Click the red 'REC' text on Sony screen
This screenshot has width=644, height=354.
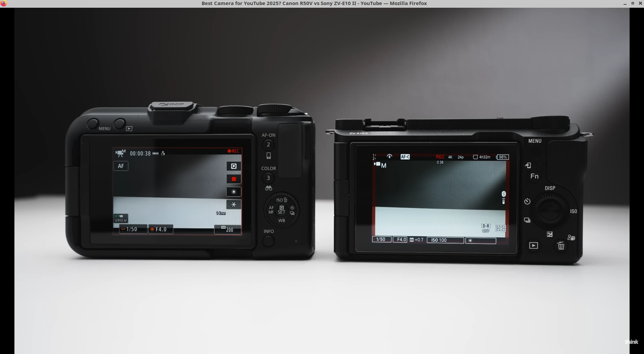(x=440, y=157)
